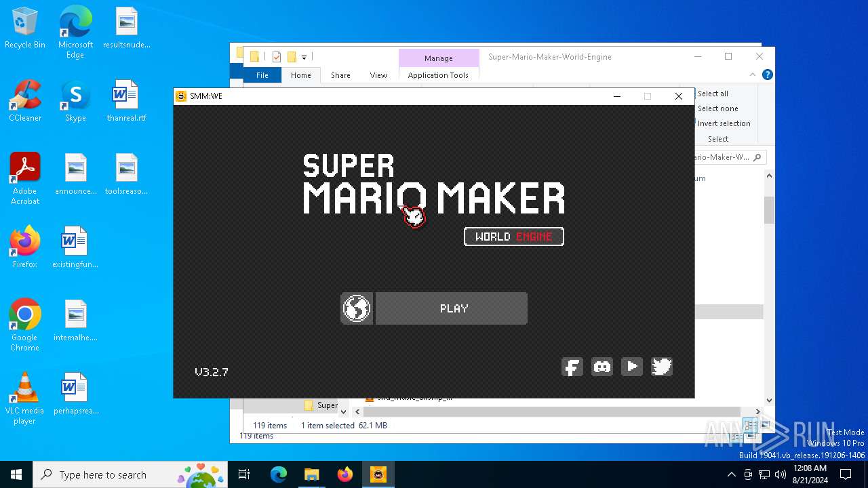The height and width of the screenshot is (488, 868).
Task: Switch to the Home ribbon tab
Action: 301,75
